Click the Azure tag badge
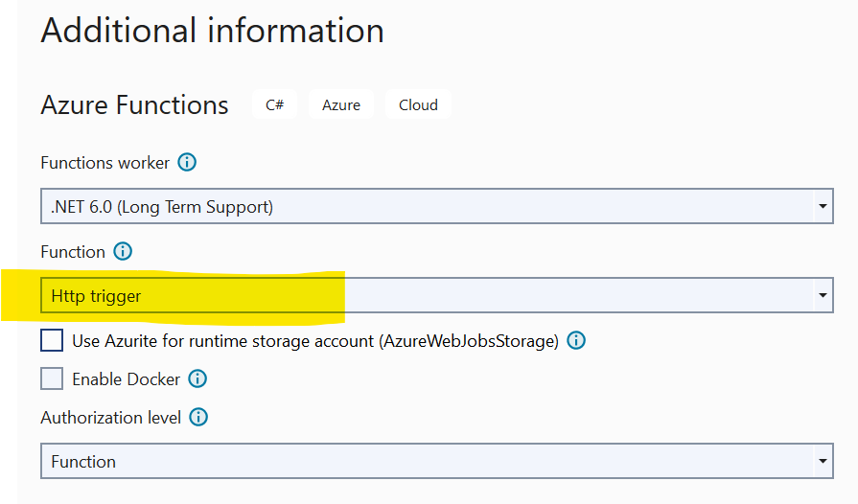This screenshot has height=504, width=858. tap(341, 105)
